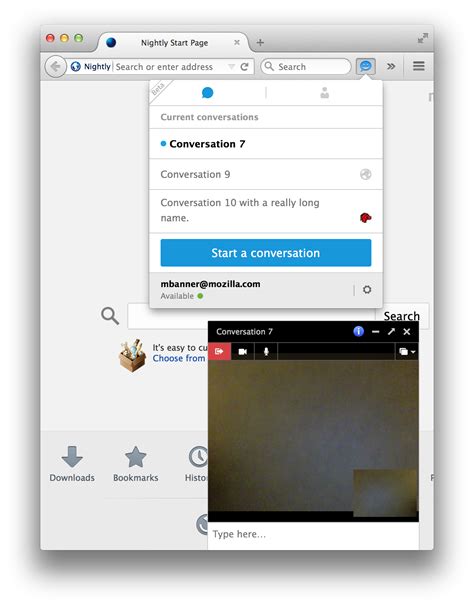Click the macOS red close window button
Screen dimensions: 474x606
50,38
